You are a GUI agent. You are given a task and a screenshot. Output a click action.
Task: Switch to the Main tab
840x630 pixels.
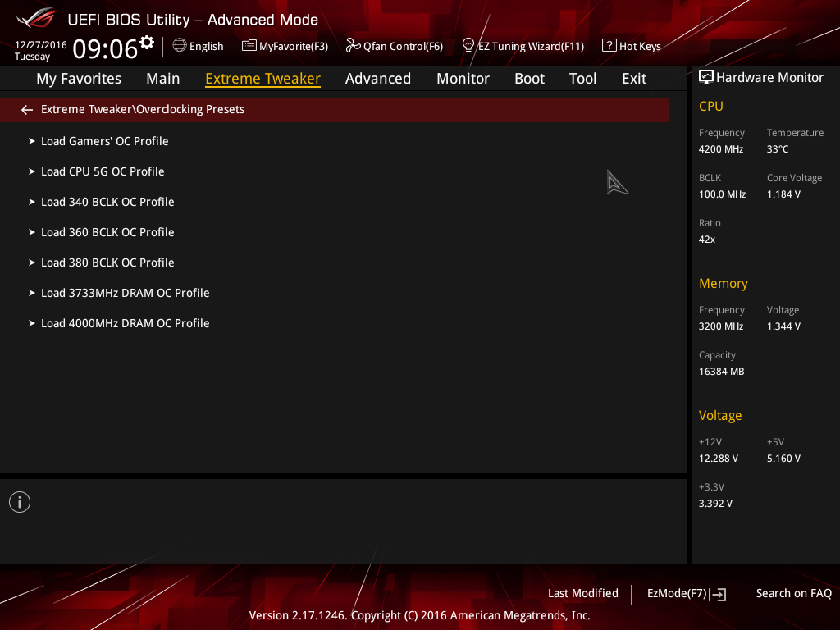tap(163, 79)
